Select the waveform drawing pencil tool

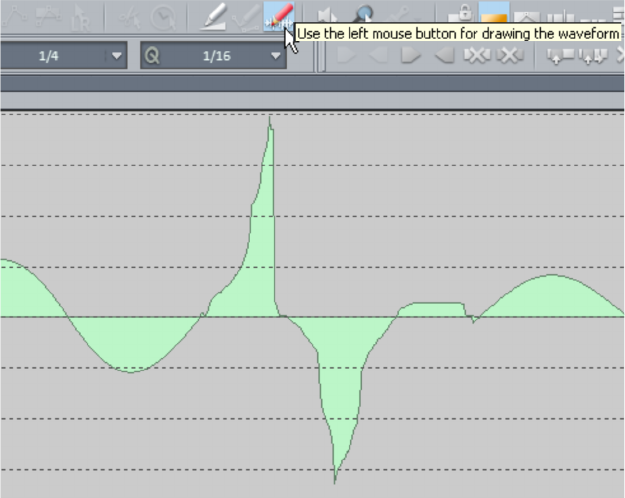tap(279, 16)
